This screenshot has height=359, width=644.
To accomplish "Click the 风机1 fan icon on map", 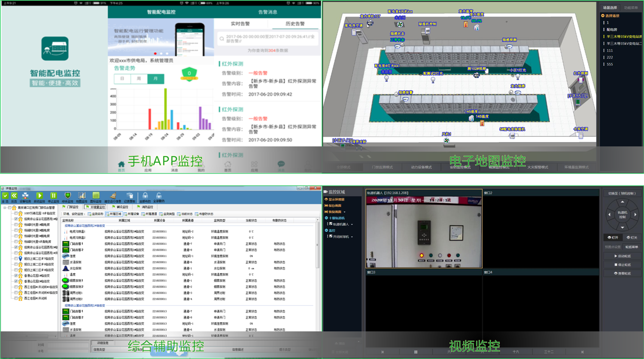I will pos(447,140).
